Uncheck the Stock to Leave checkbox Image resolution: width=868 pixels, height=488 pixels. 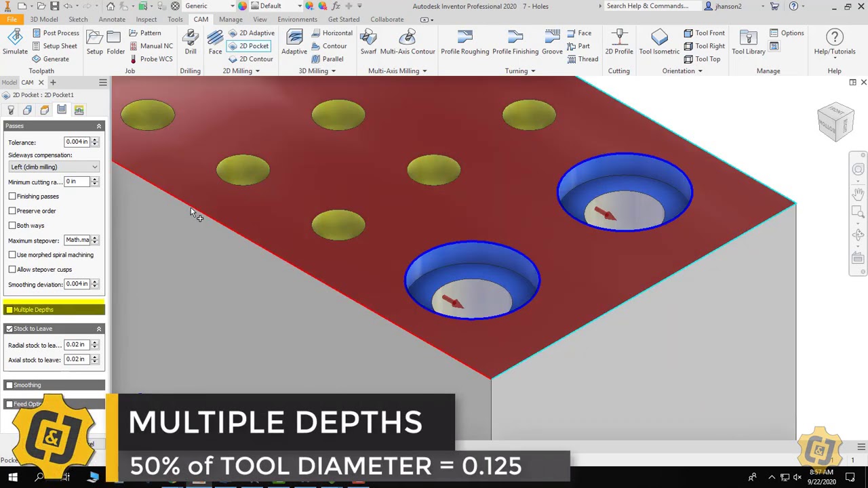(9, 329)
